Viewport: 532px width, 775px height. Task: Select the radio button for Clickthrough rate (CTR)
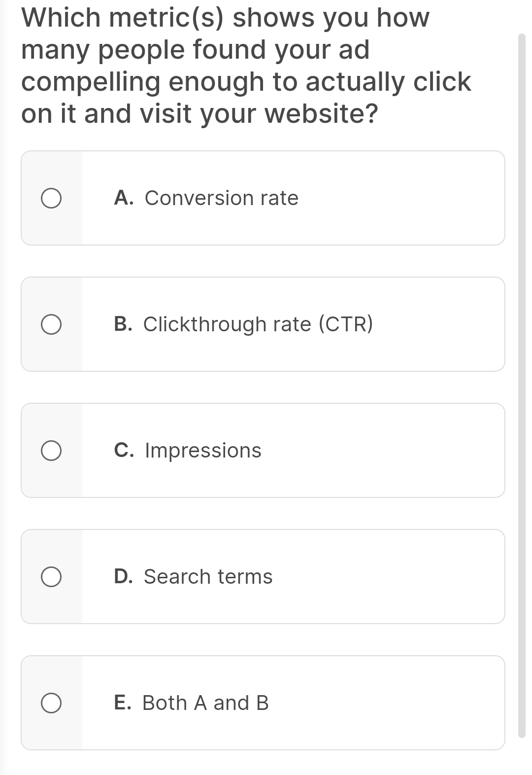[52, 324]
